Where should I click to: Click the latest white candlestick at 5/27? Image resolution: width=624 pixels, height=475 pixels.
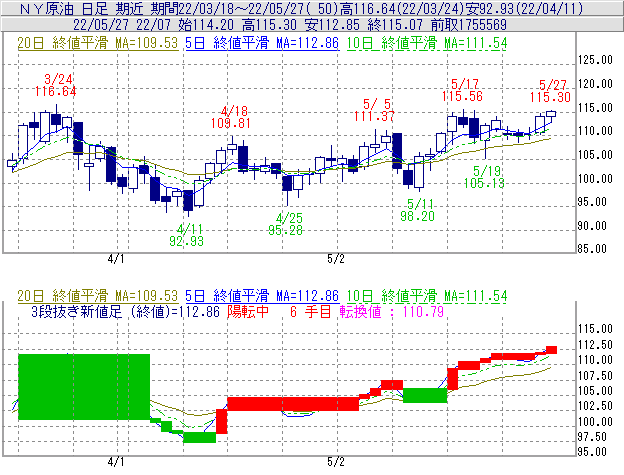(x=551, y=114)
